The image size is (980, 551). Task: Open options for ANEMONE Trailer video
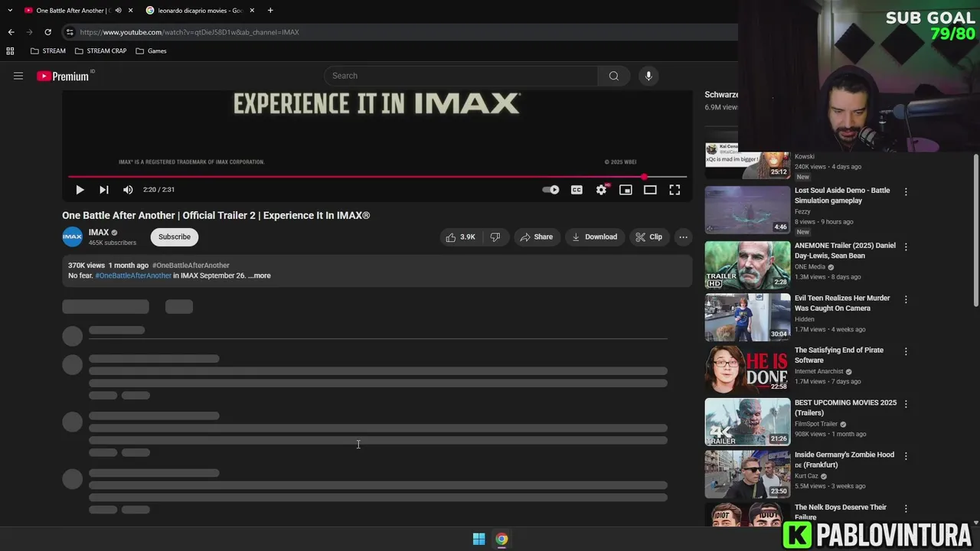(x=906, y=247)
